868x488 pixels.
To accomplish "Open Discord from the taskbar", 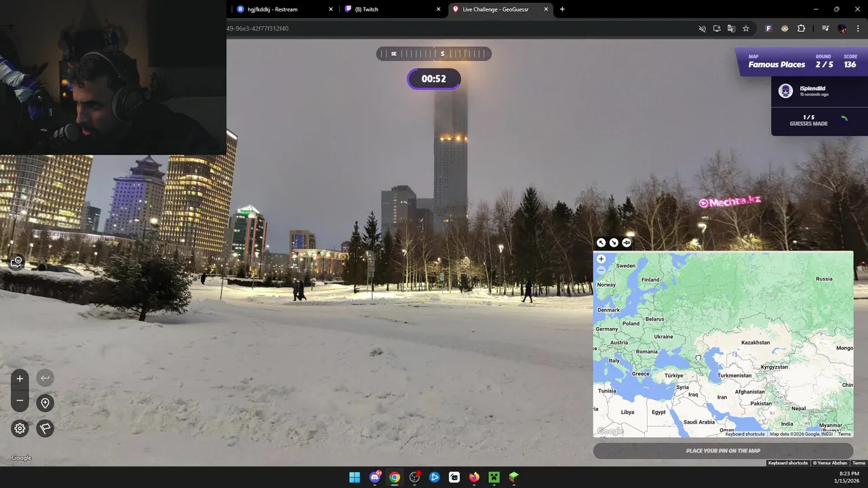I will (x=375, y=477).
